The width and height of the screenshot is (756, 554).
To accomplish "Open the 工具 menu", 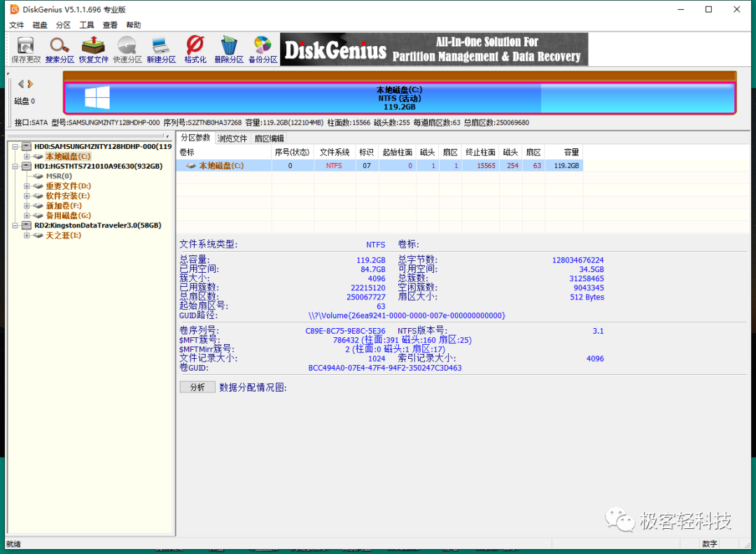I will point(87,24).
